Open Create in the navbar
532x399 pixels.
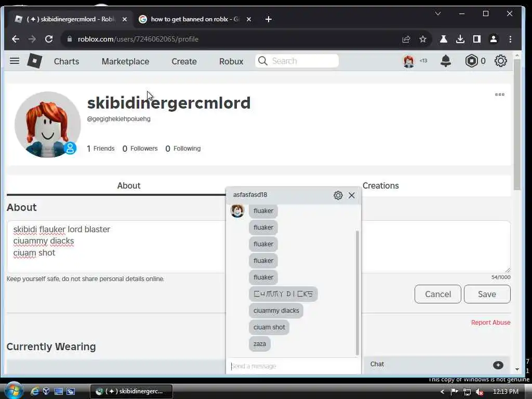pyautogui.click(x=184, y=61)
